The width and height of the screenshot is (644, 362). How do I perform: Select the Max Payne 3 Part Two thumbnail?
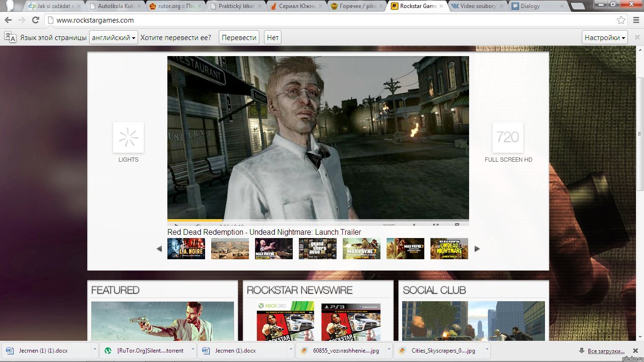[x=362, y=248]
